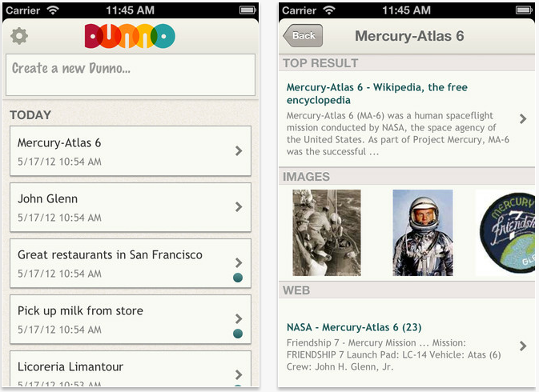The image size is (539, 392).
Task: Open the Licoreria Limantour entry
Action: [131, 369]
